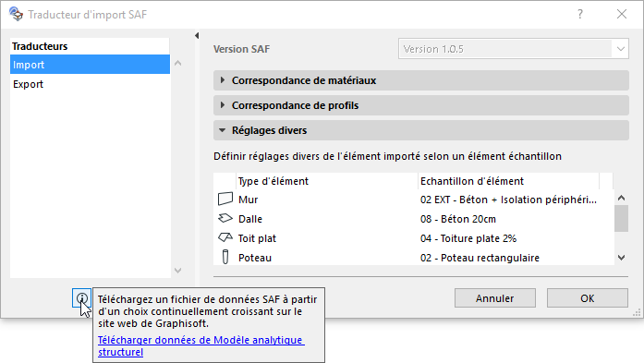
Task: Click the translators list scroll up arrow
Action: [177, 63]
